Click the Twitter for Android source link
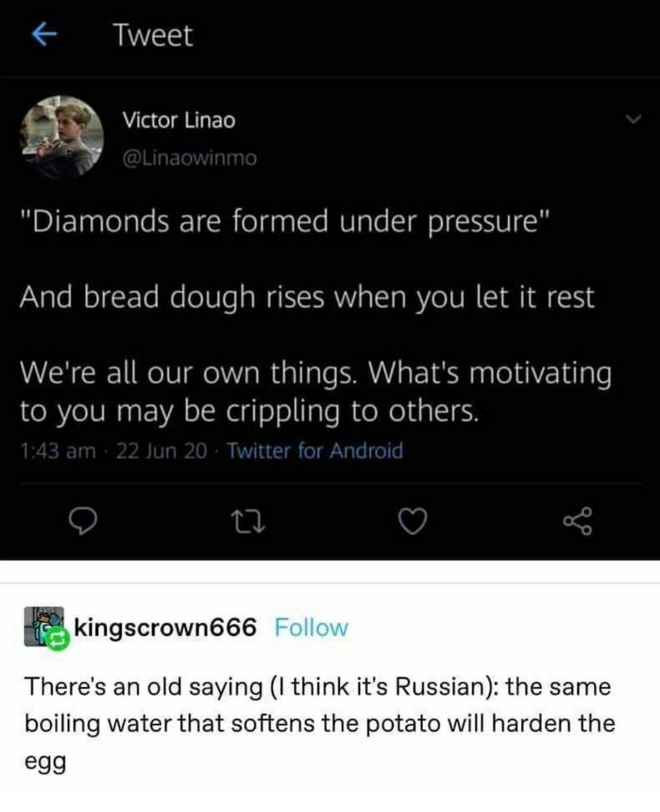Image resolution: width=660 pixels, height=812 pixels. (x=315, y=451)
